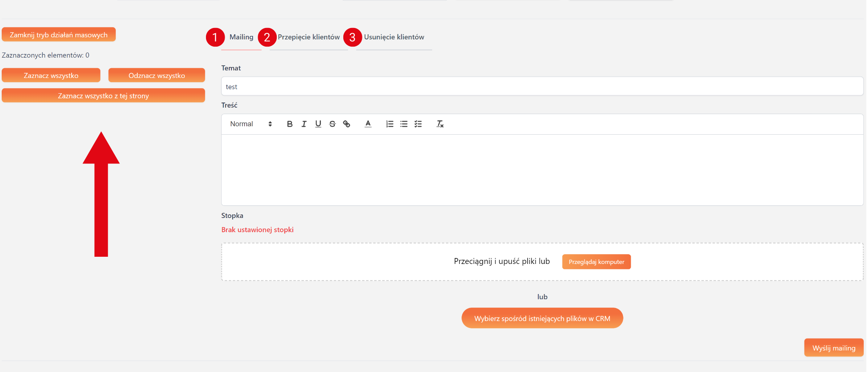
Task: Apply strikethrough formatting to text
Action: (332, 124)
